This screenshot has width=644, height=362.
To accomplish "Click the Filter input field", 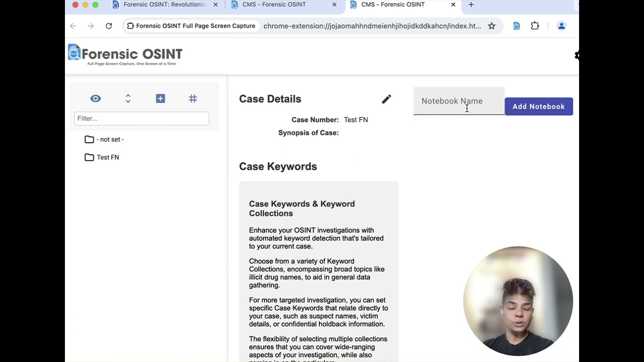I will click(x=141, y=119).
